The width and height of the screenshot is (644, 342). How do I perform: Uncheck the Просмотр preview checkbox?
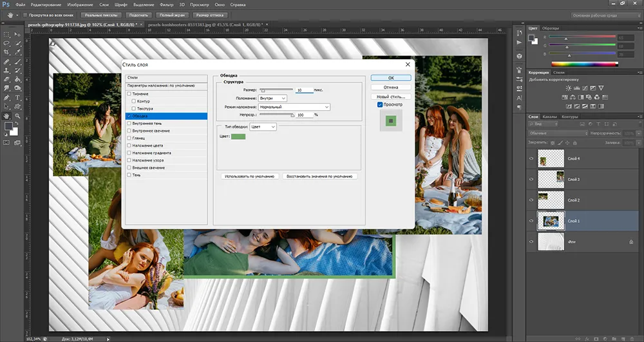pyautogui.click(x=380, y=105)
